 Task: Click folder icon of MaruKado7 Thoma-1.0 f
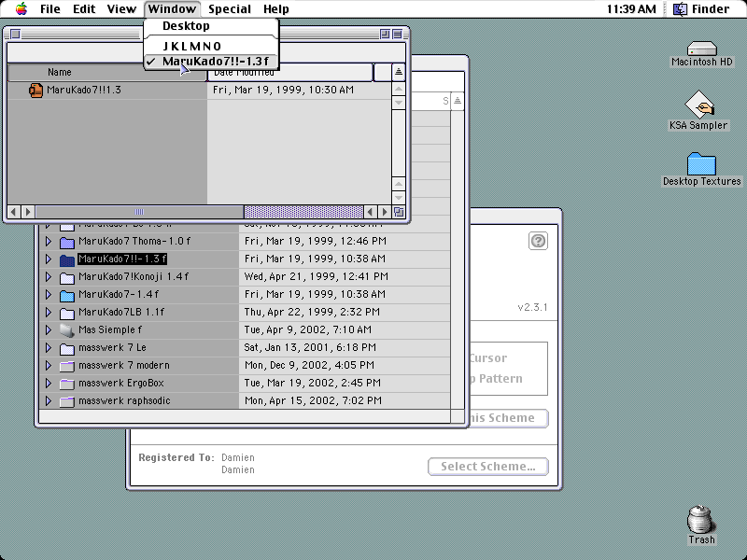(x=67, y=242)
